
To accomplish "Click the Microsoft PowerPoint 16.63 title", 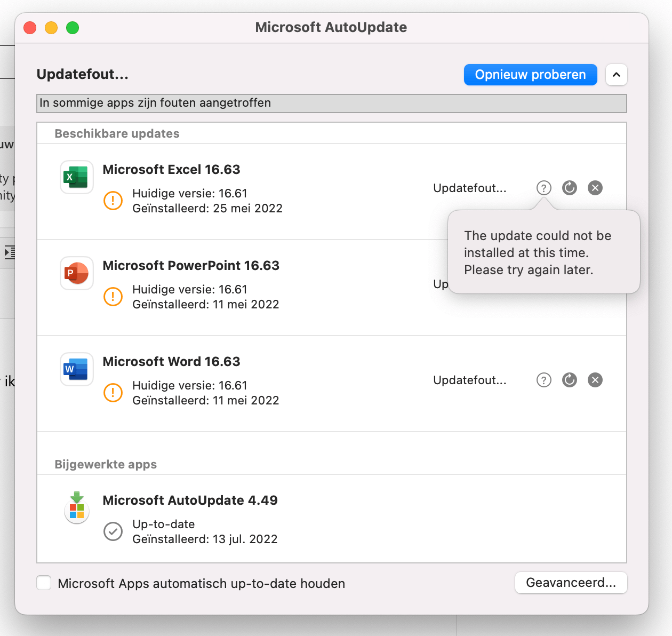I will coord(191,265).
